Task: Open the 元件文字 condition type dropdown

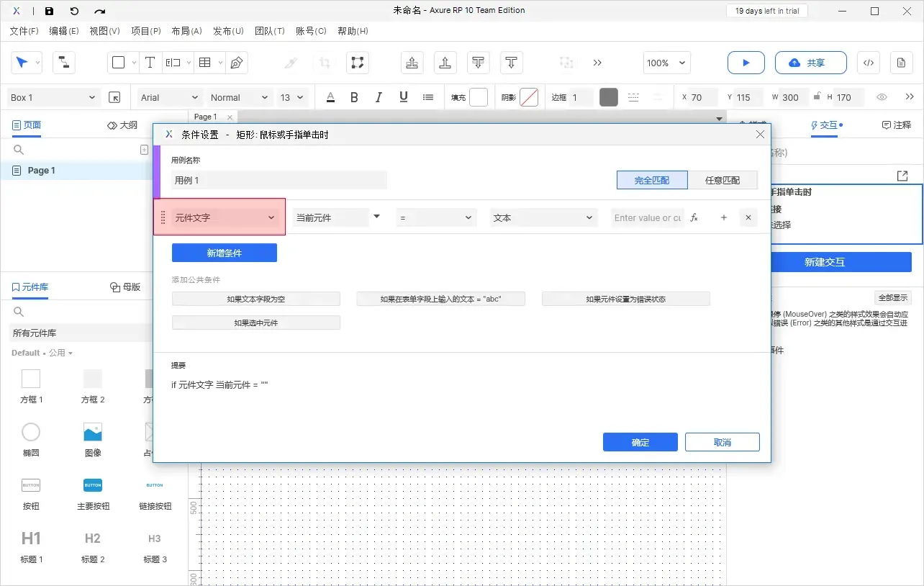Action: (x=219, y=217)
